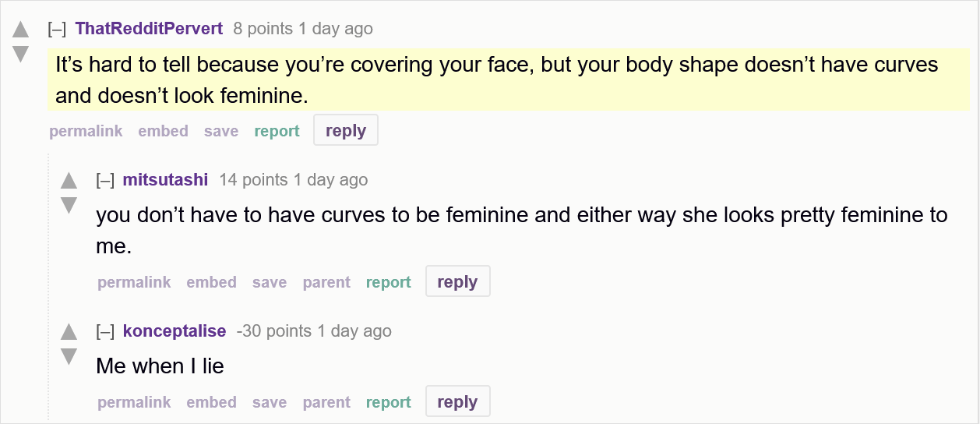Visit konceptalise's profile page
Image resolution: width=980 pixels, height=424 pixels.
pos(174,331)
